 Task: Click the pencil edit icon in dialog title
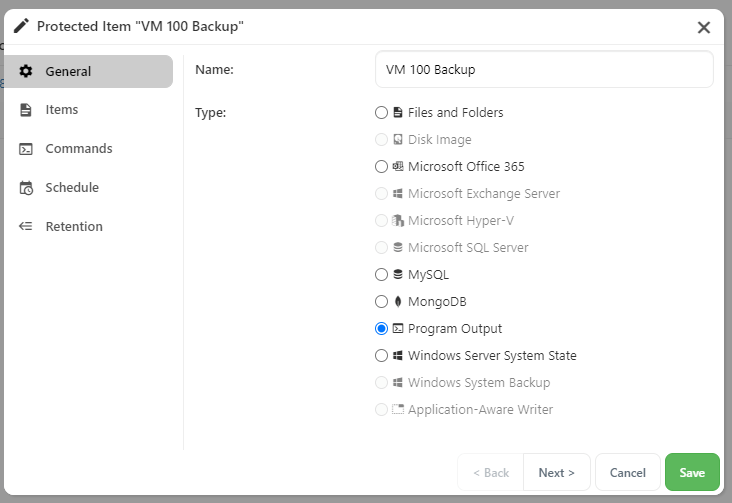click(x=21, y=26)
